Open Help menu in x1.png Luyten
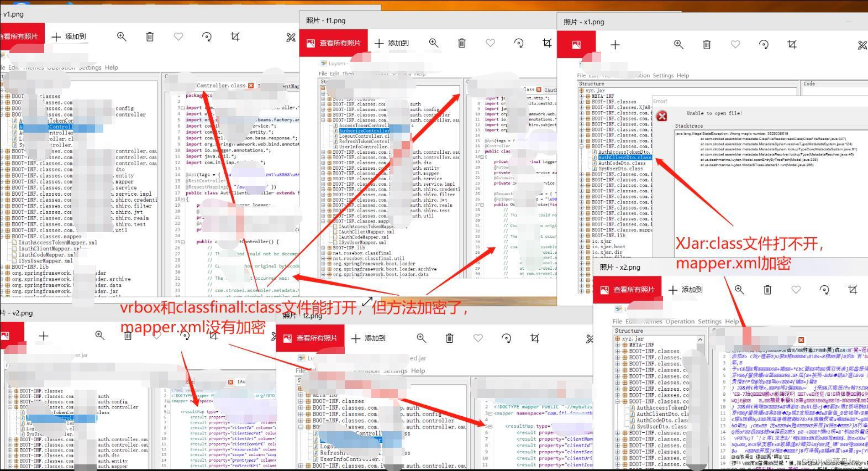The image size is (868, 471). [683, 76]
